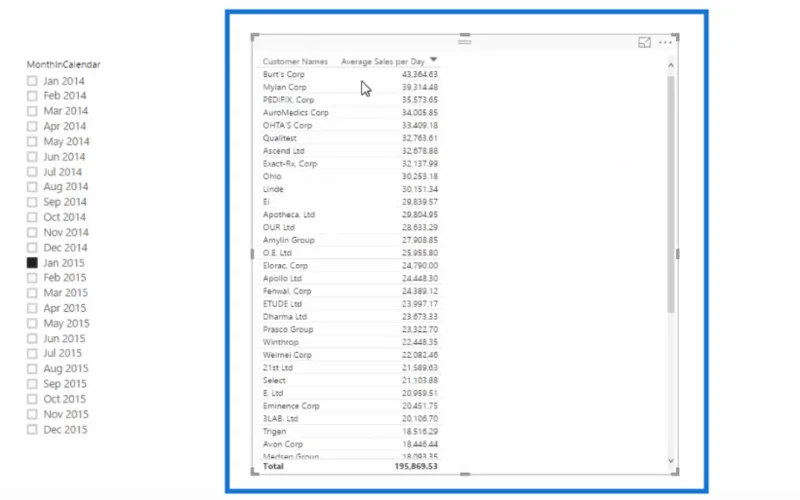Select the Apollo Ltd row

pos(350,278)
